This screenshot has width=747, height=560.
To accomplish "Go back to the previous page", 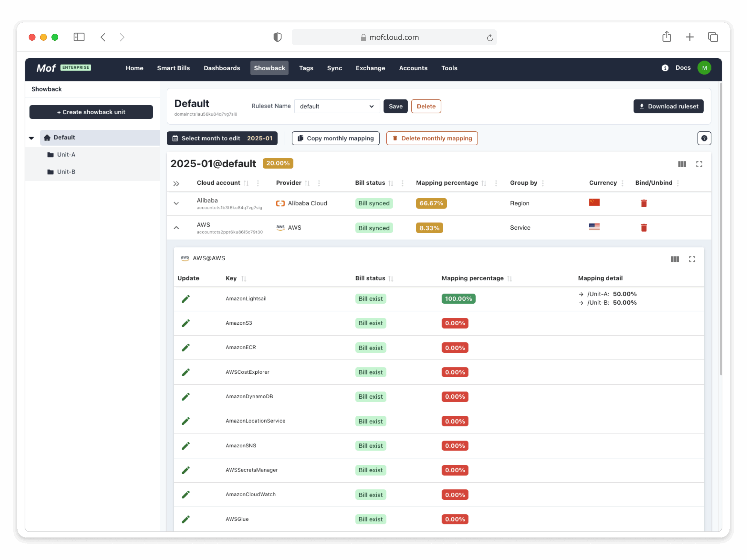I will click(103, 37).
